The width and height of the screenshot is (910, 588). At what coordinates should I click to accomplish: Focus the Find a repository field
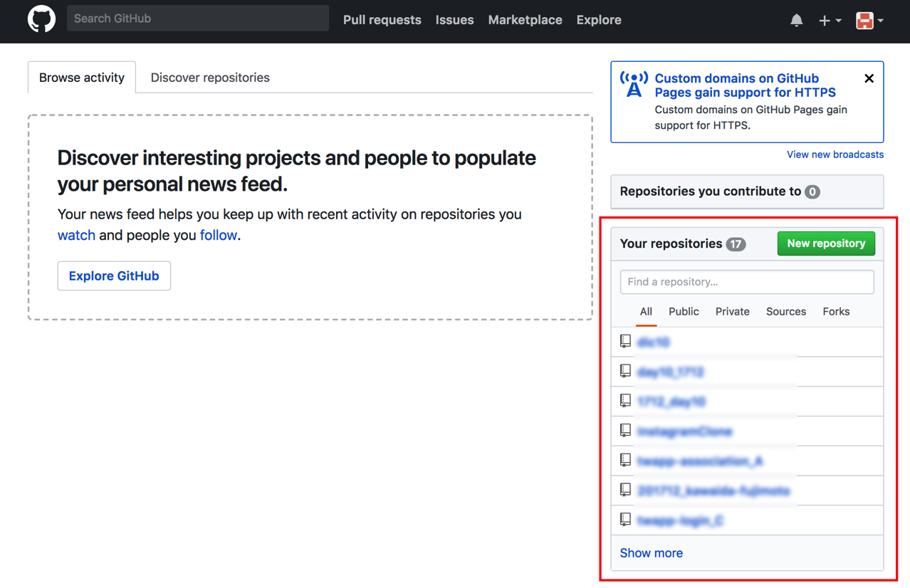[747, 282]
